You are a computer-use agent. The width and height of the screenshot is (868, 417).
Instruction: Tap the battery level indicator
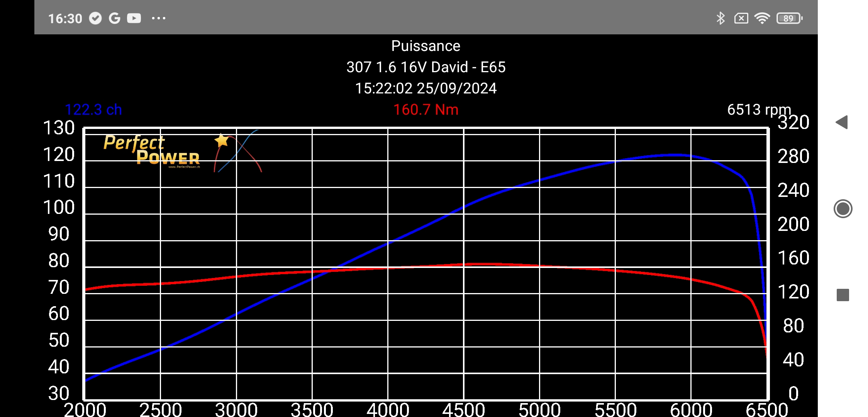click(789, 18)
